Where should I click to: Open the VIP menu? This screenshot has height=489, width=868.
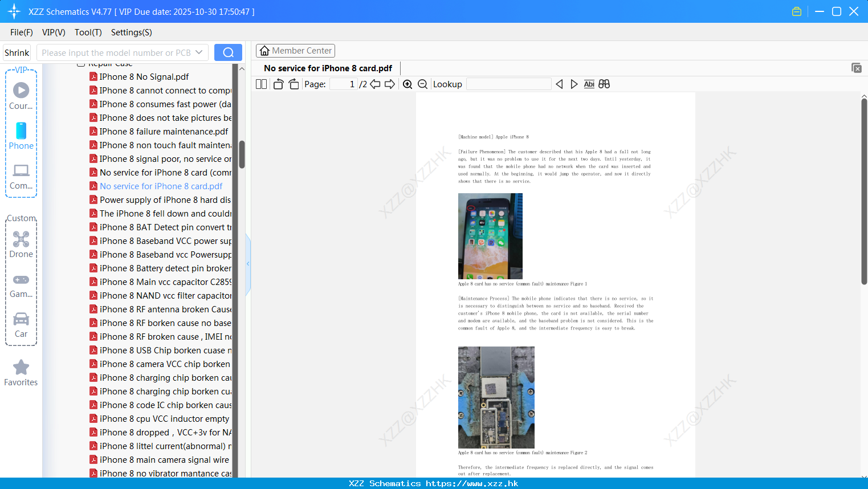pyautogui.click(x=54, y=32)
